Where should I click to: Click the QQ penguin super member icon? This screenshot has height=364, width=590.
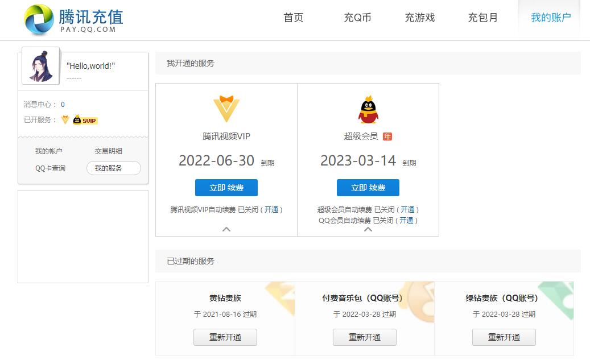tap(368, 109)
